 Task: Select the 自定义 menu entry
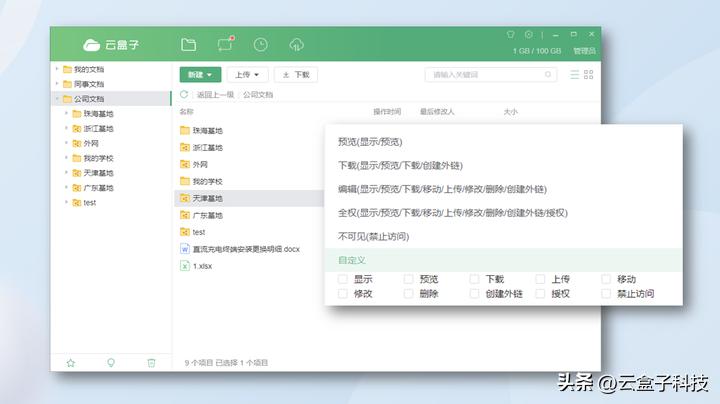[503, 260]
